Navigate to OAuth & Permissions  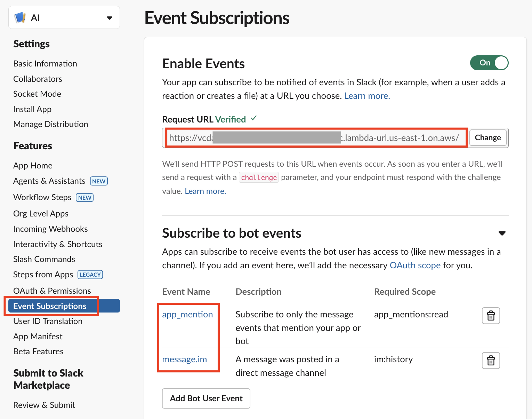[52, 291]
